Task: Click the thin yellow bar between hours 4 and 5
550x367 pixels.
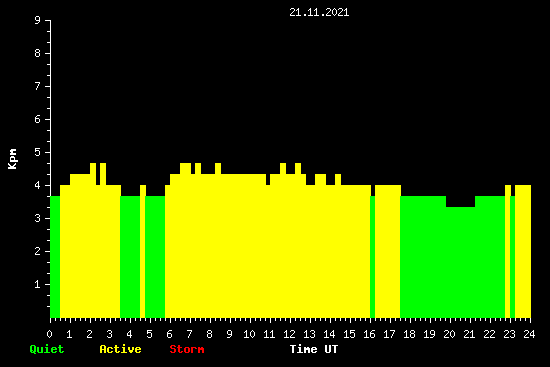Action: 143,251
